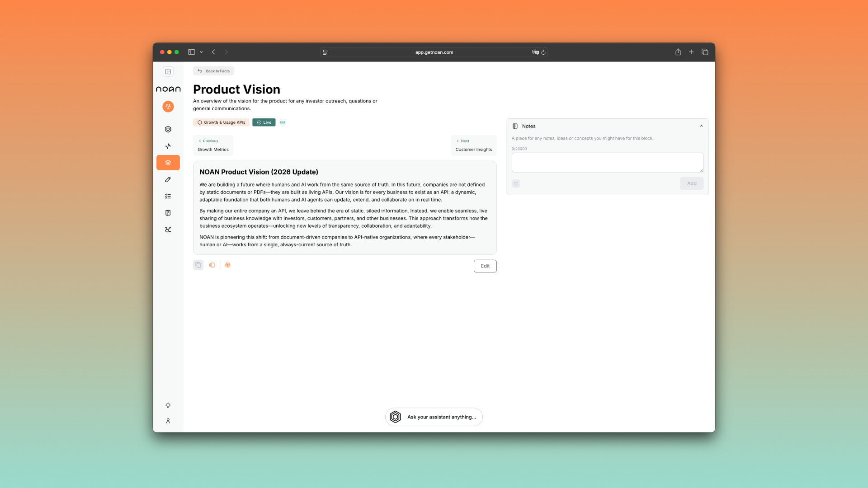Toggle the Live status badge
The image size is (868, 488).
coord(264,122)
